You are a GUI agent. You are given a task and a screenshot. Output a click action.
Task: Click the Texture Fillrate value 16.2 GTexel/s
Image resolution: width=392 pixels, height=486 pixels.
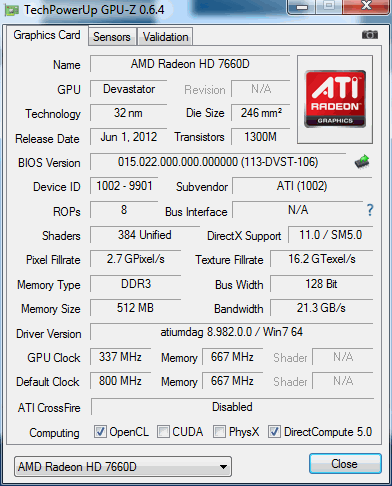point(322,259)
